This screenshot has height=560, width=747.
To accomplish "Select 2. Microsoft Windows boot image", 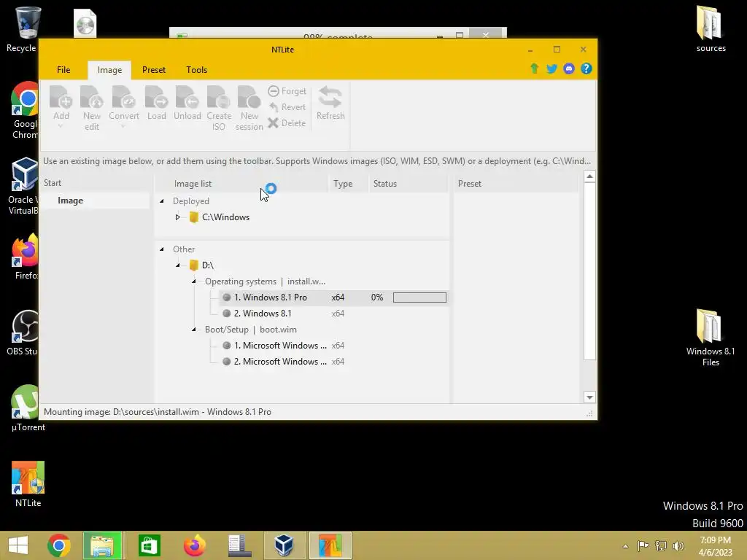I will 279,362.
